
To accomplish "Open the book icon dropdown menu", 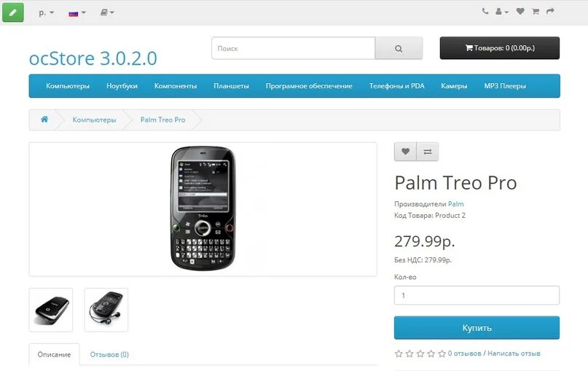I will point(107,12).
